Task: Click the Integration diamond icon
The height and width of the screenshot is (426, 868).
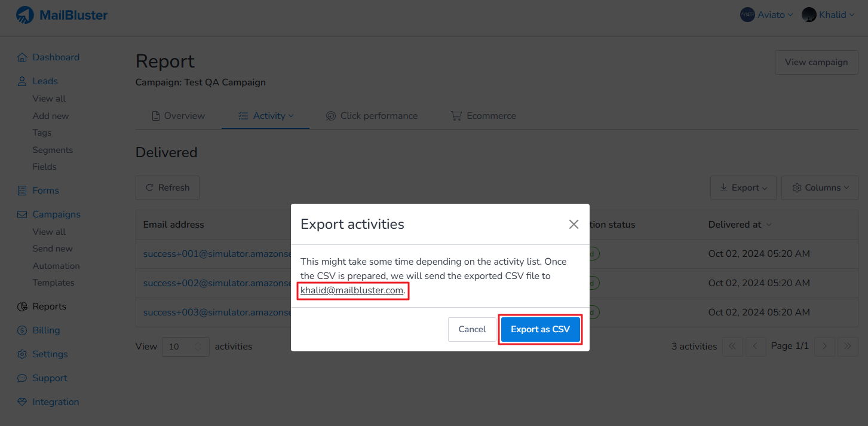Action: coord(22,402)
